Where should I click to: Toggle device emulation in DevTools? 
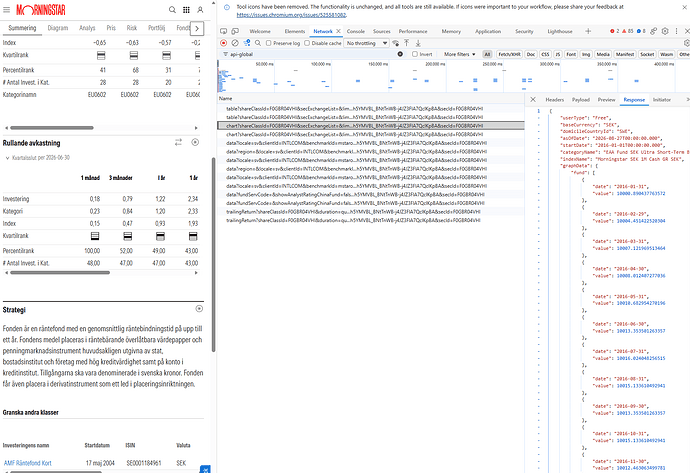[235, 31]
